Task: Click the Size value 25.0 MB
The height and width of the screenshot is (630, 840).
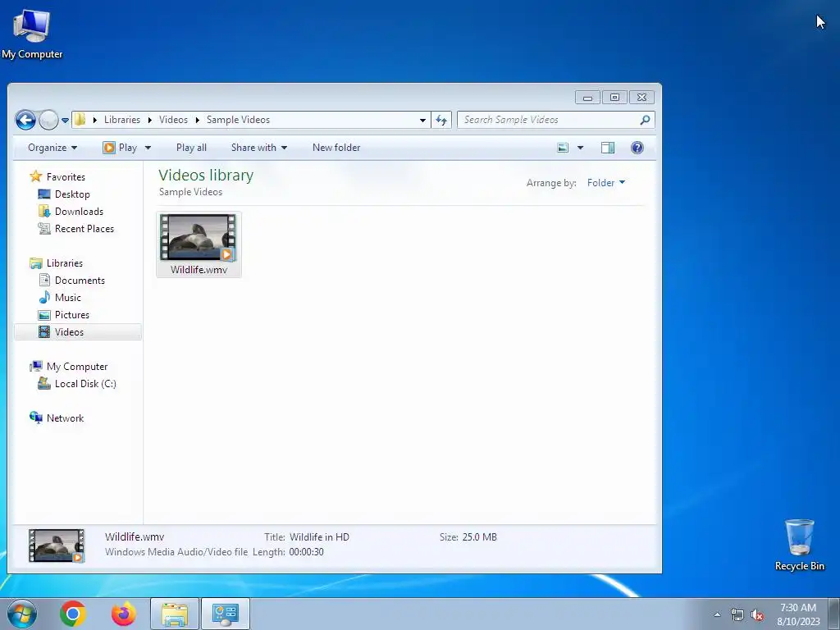Action: pos(479,536)
